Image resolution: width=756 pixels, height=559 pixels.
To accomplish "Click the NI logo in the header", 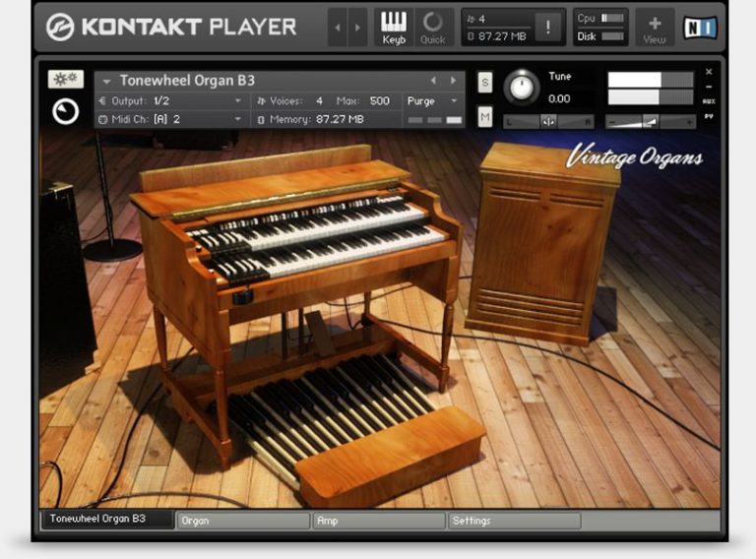I will click(701, 28).
